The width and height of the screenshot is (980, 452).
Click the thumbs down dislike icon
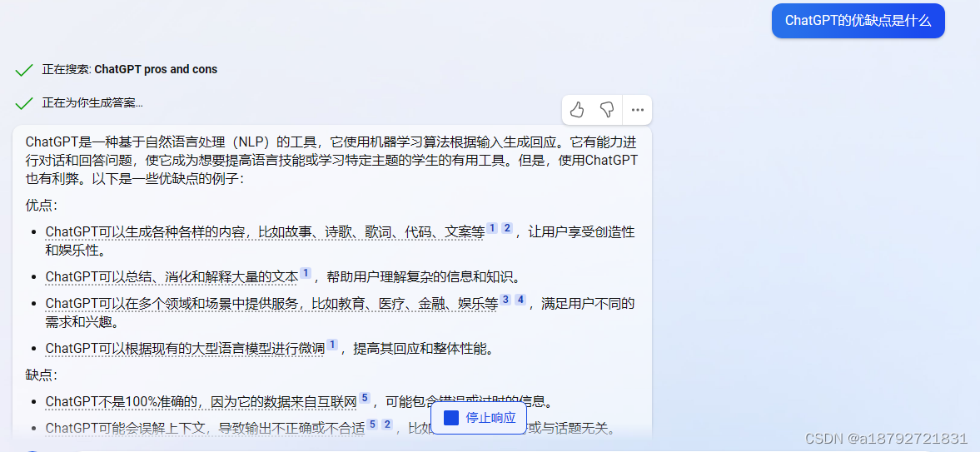click(x=607, y=110)
